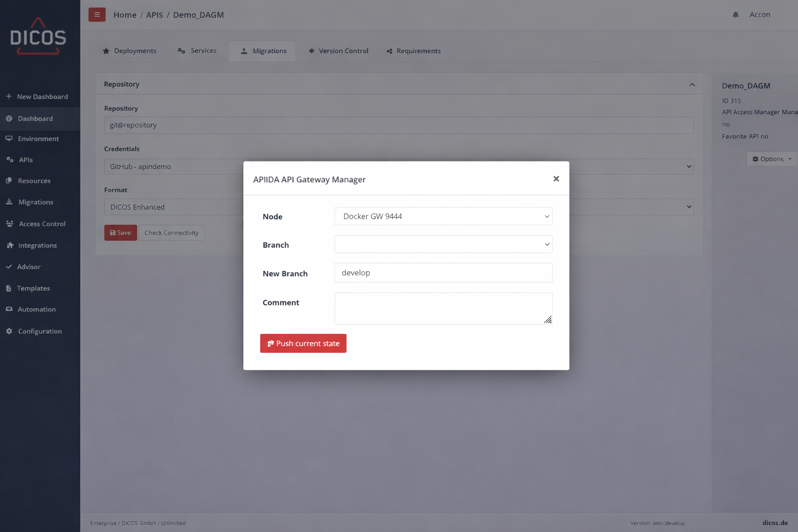Click the notification bell icon

click(736, 15)
